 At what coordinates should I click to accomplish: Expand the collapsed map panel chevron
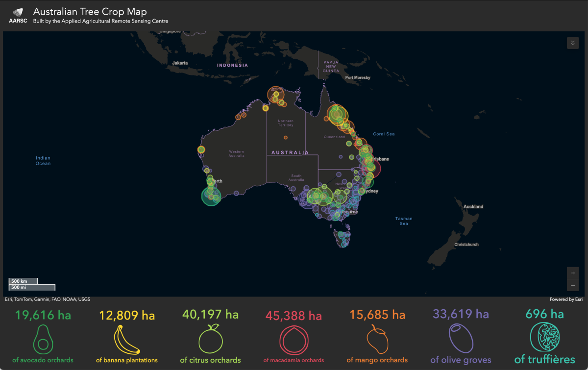pyautogui.click(x=572, y=43)
